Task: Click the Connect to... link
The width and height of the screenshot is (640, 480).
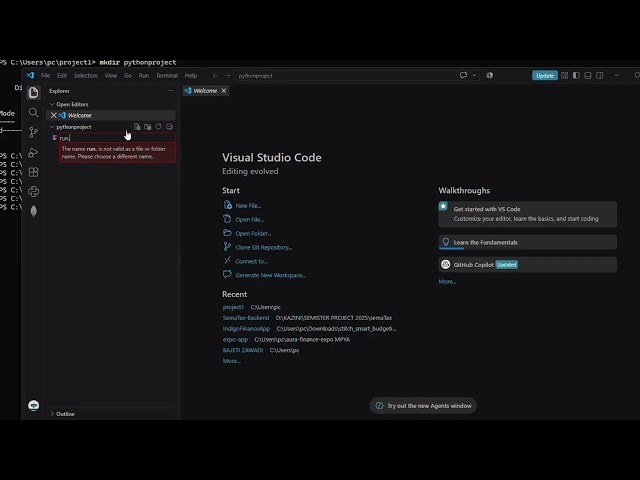Action: [x=251, y=261]
